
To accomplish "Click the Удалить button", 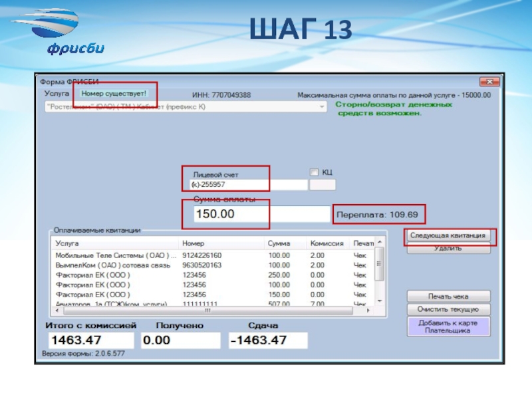I will pyautogui.click(x=448, y=248).
